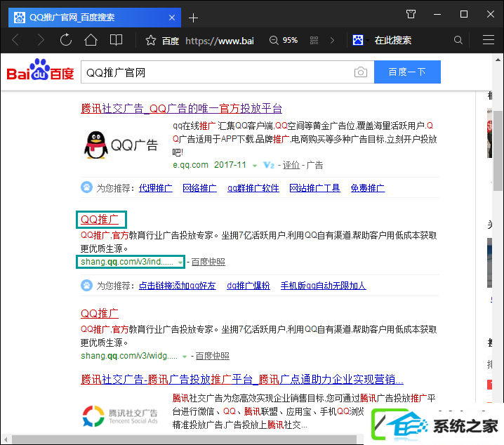Click the arrow next to the QR icon

[x=332, y=41]
